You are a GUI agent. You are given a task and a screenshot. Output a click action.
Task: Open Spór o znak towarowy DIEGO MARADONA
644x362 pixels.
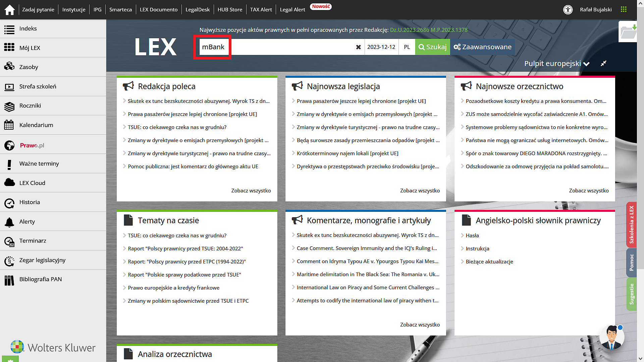pos(536,153)
